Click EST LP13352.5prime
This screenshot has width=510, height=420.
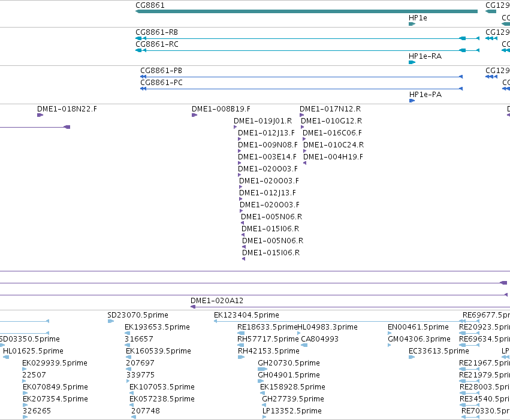point(292,411)
